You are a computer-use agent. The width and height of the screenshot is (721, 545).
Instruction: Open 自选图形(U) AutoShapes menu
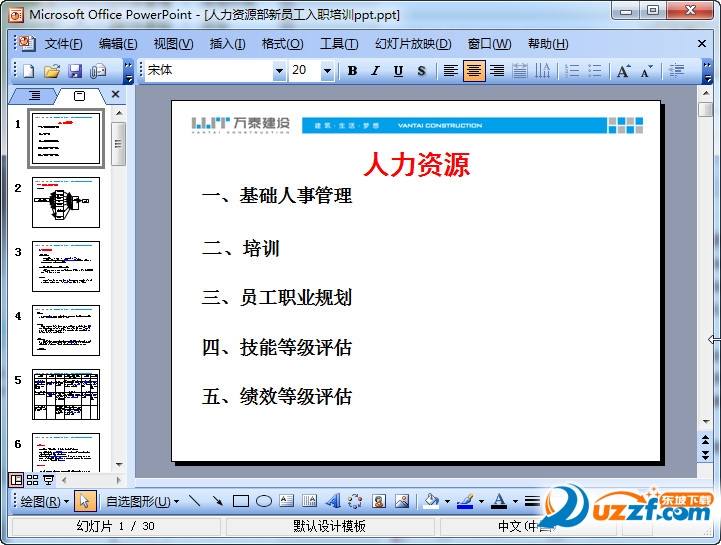point(143,501)
